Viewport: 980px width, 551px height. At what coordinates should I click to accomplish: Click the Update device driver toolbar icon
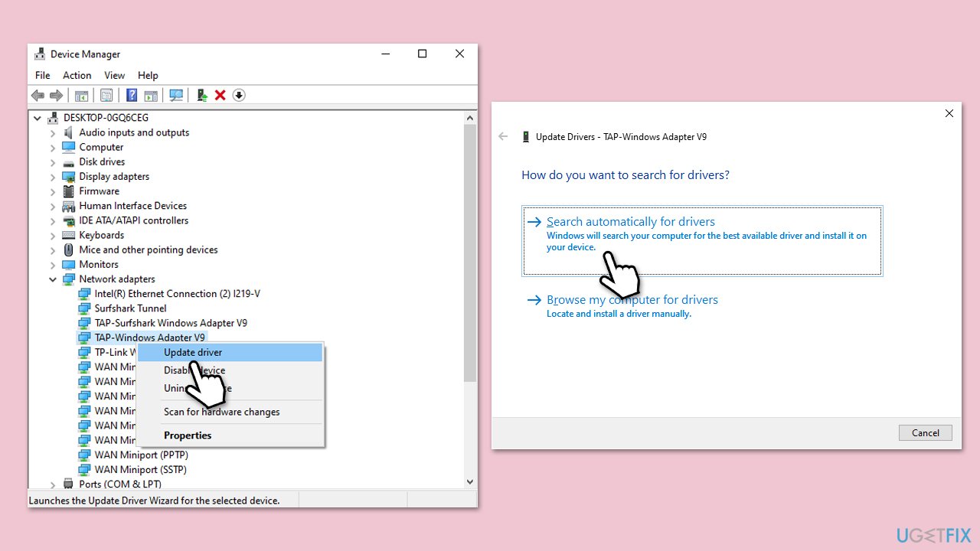(x=202, y=95)
